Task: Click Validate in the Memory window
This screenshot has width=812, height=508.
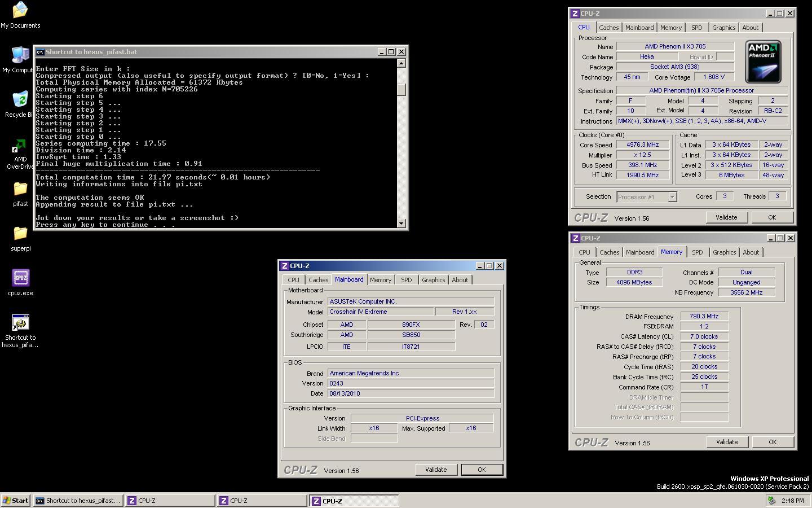Action: (727, 442)
